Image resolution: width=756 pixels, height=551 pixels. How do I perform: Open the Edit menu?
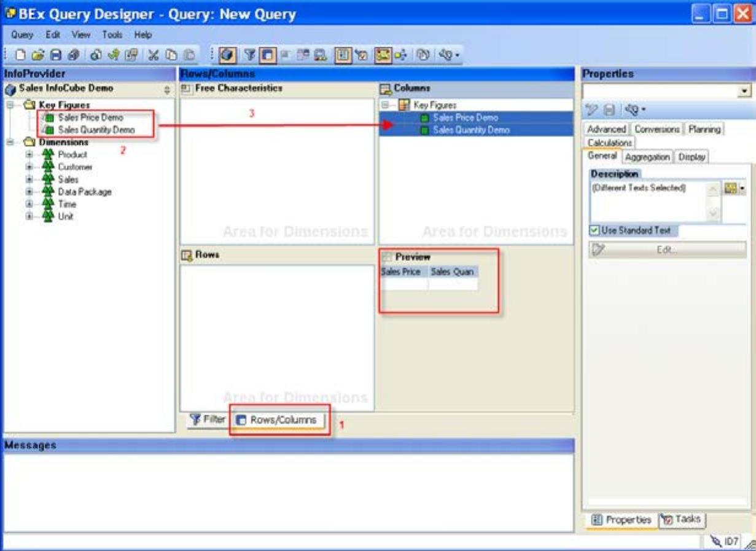click(x=53, y=35)
